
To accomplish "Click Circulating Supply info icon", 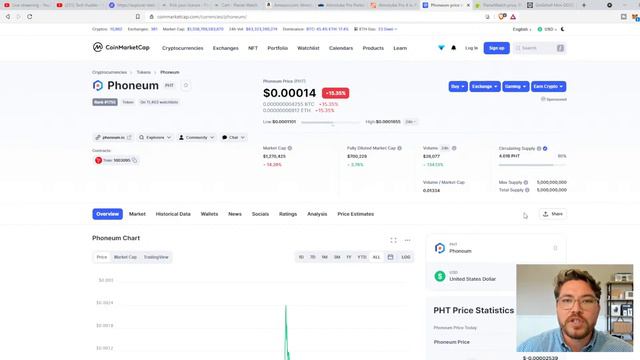I will [539, 149].
